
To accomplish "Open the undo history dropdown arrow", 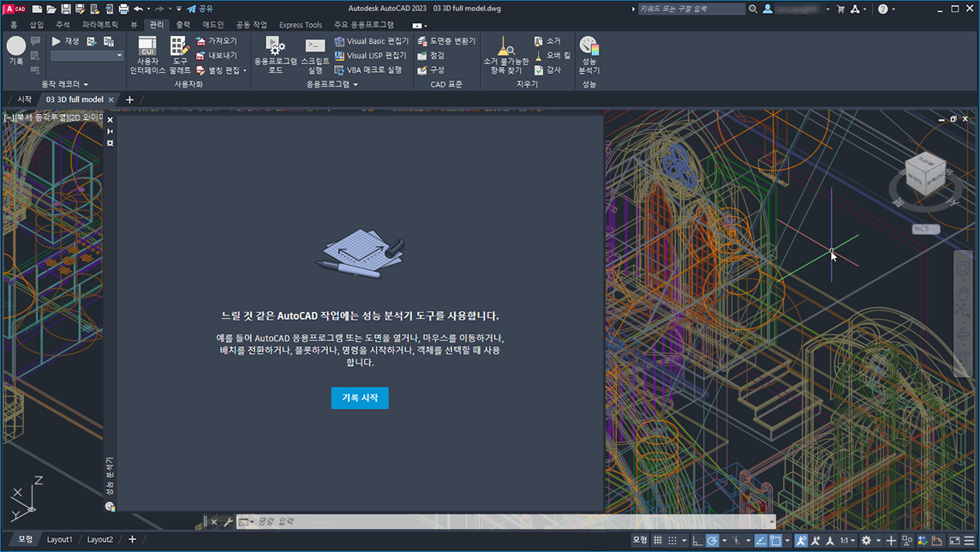I will (148, 9).
